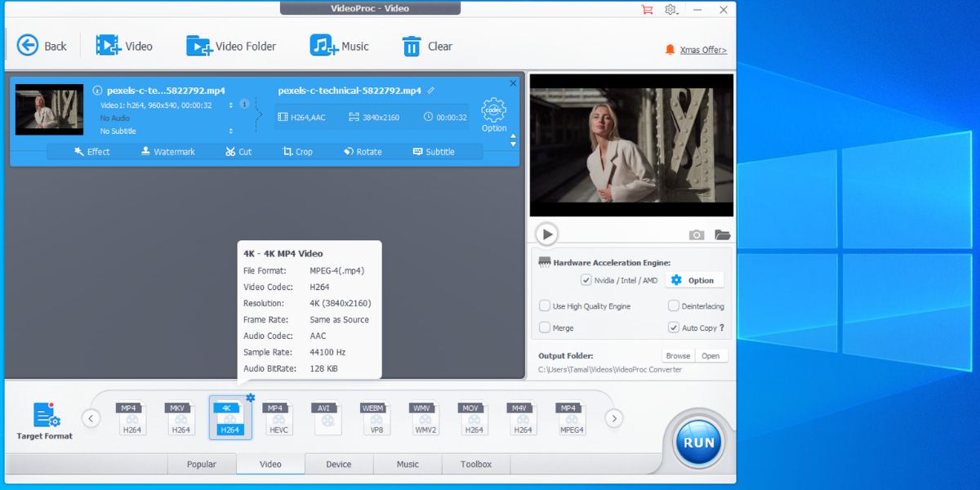Start conversion with RUN button
Screen dimensions: 980x490
(698, 442)
